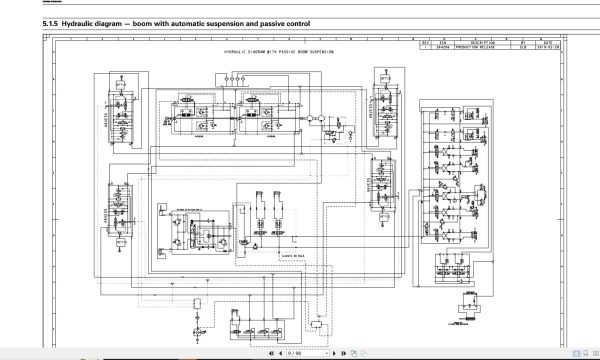Click the revision table in the drawing's corner
Viewport: 600px width, 360px height.
(x=491, y=45)
